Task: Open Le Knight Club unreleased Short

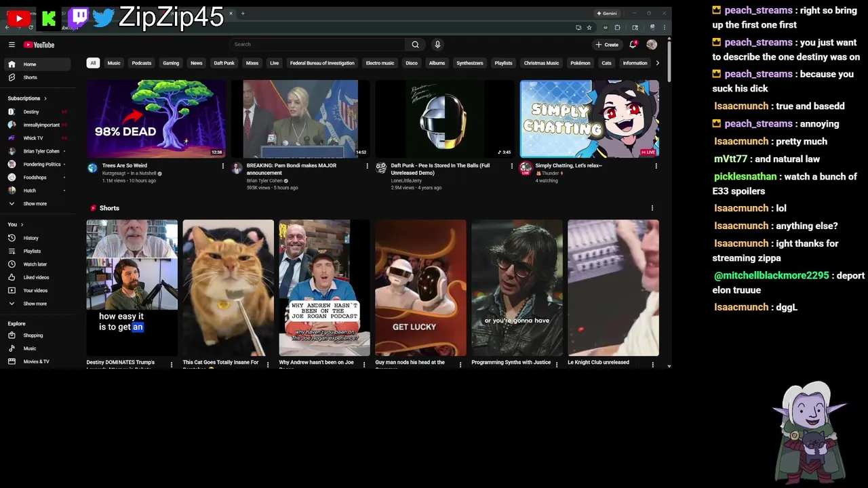Action: click(x=613, y=288)
